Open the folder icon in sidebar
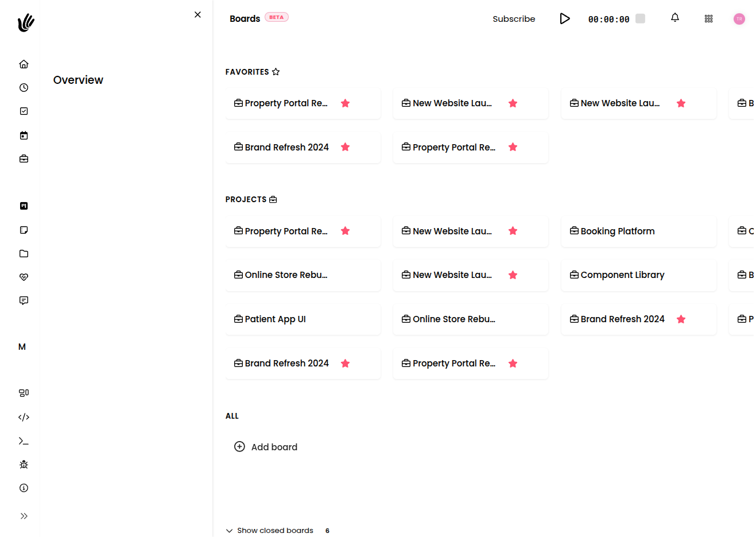This screenshot has width=756, height=537. coord(24,253)
